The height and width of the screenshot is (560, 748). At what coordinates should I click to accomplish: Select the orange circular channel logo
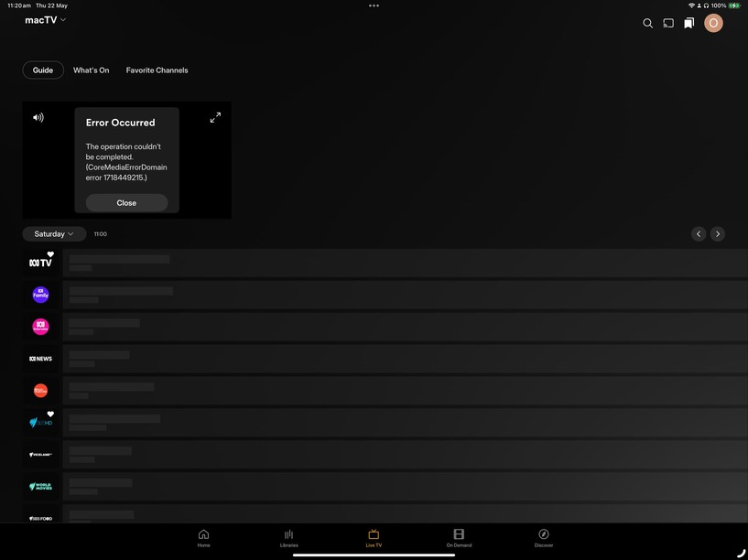click(40, 391)
